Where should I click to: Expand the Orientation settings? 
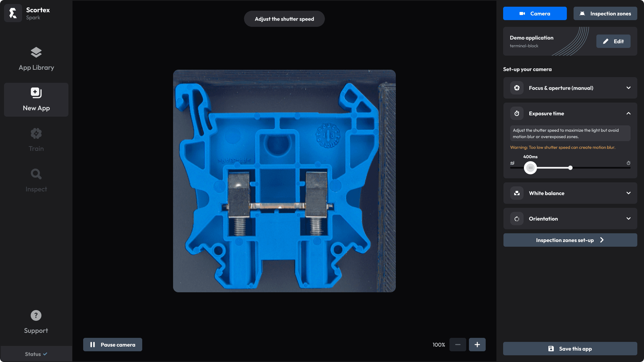point(571,218)
